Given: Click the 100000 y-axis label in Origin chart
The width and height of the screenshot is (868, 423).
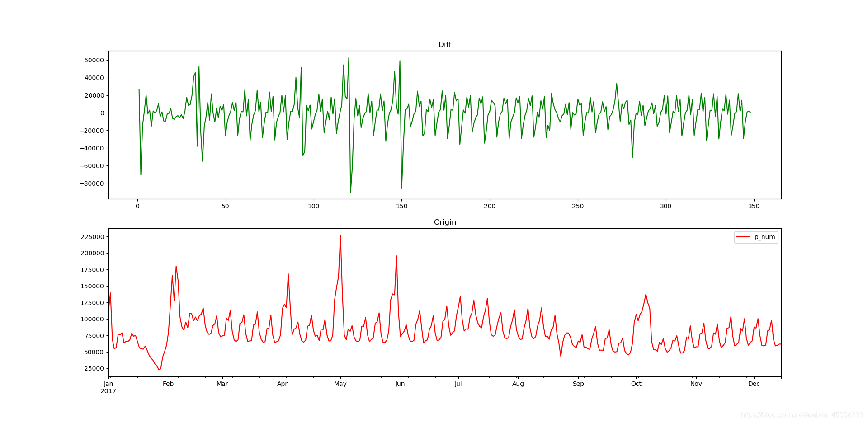Looking at the screenshot, I should [92, 319].
